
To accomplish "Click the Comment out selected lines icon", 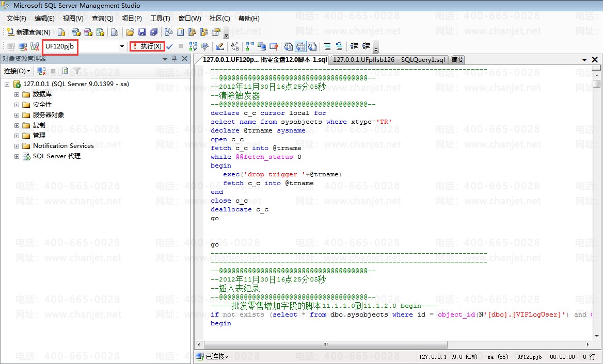I will 327,46.
